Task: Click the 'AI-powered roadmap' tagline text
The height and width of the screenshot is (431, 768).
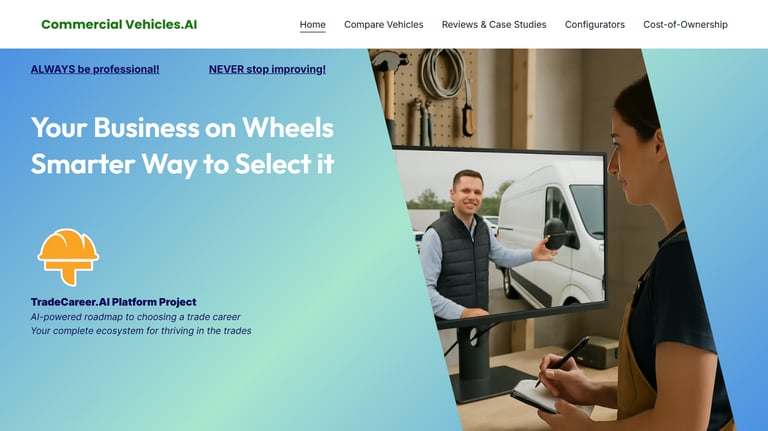Action: pyautogui.click(x=136, y=317)
